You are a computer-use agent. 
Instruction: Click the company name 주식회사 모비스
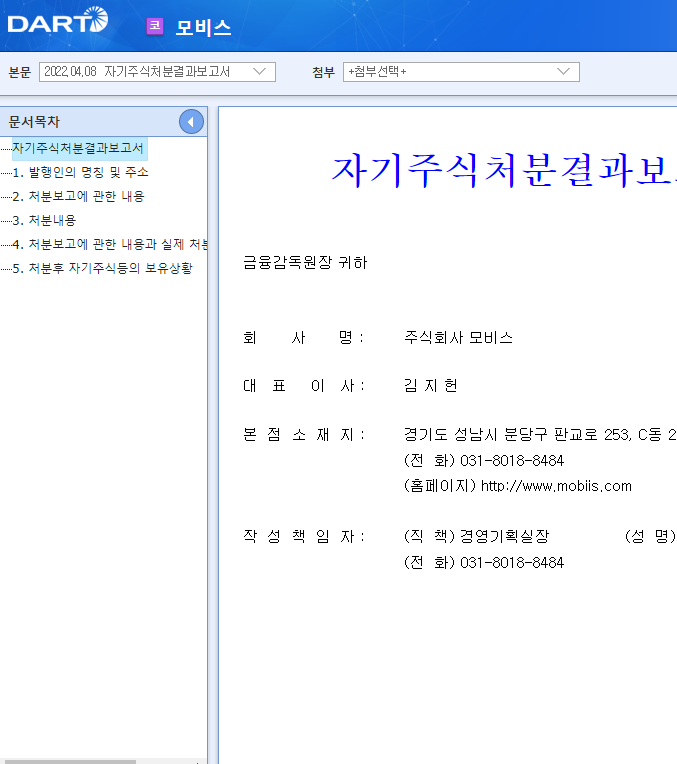click(x=458, y=338)
